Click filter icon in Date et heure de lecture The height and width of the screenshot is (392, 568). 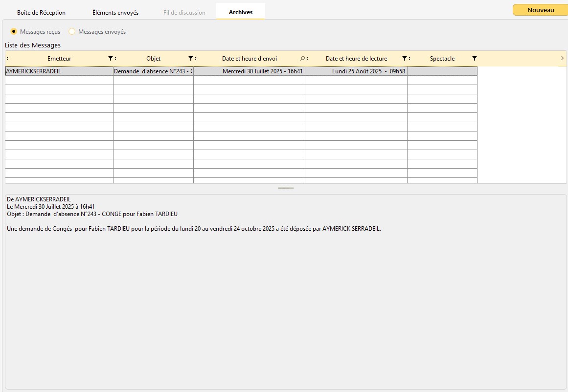[404, 59]
